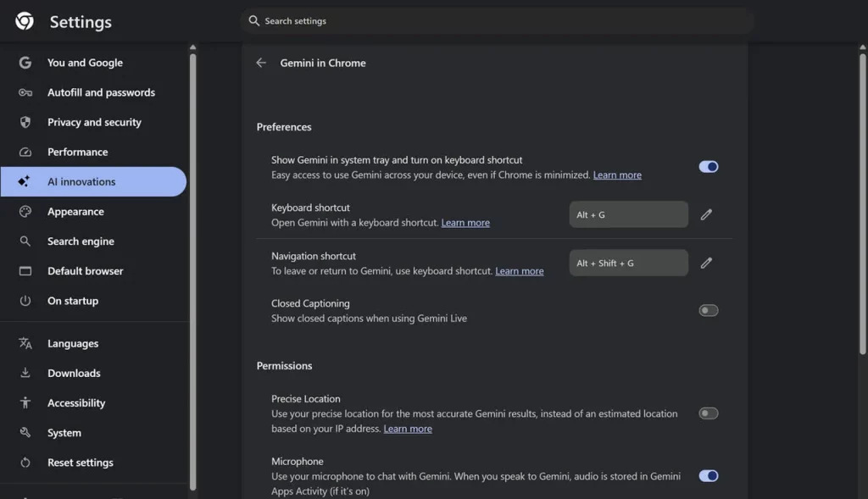Open the Search engine settings page
Image resolution: width=868 pixels, height=499 pixels.
tap(81, 241)
